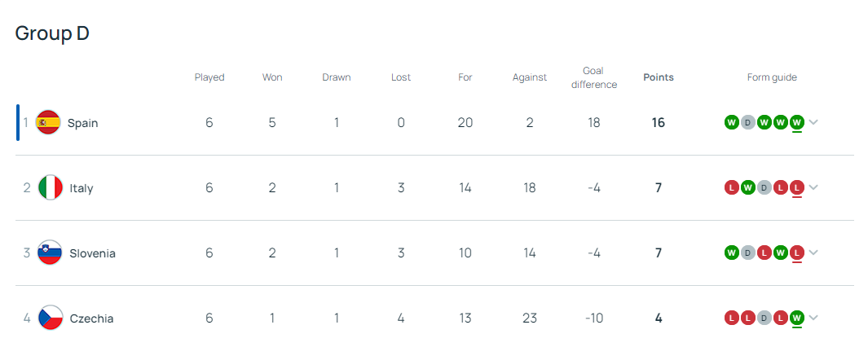Image resolution: width=868 pixels, height=347 pixels.
Task: Click the Group D heading
Action: click(x=52, y=33)
